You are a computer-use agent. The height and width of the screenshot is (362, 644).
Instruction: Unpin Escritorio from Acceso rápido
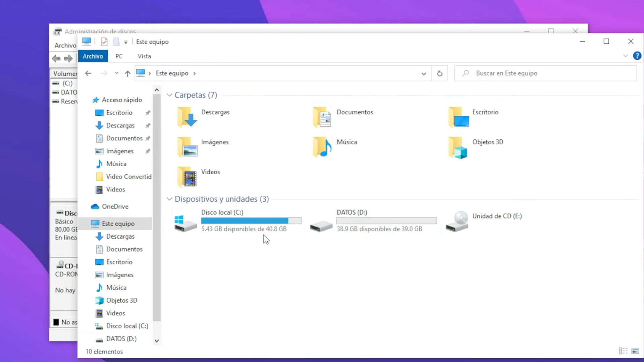(148, 113)
